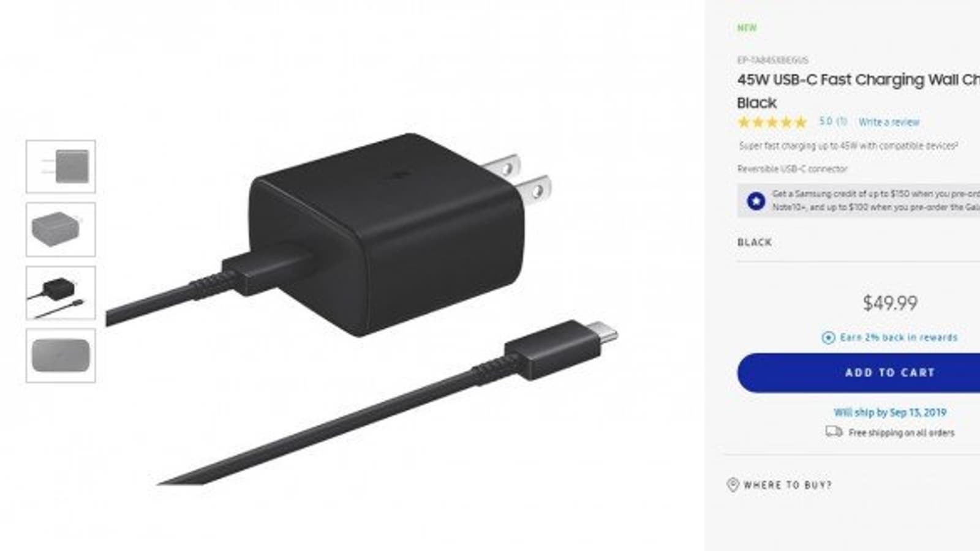Click the 5.0 rating score text

coord(826,121)
